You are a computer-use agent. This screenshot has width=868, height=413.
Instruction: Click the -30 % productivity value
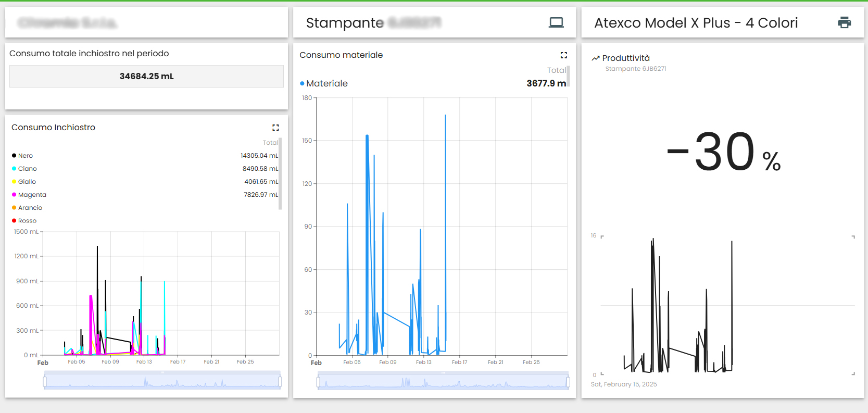(724, 153)
